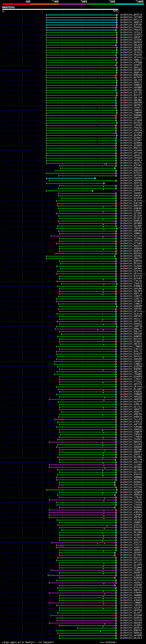The image size is (146, 644).
Task: Open hit UniRef100_P54152
Action: pyautogui.click(x=131, y=27)
